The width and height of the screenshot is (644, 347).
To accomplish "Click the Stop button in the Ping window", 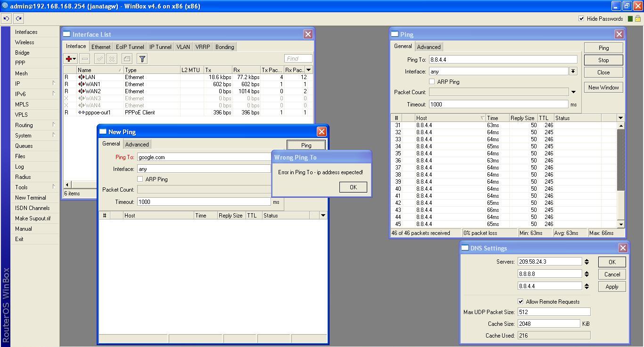I will coord(603,60).
